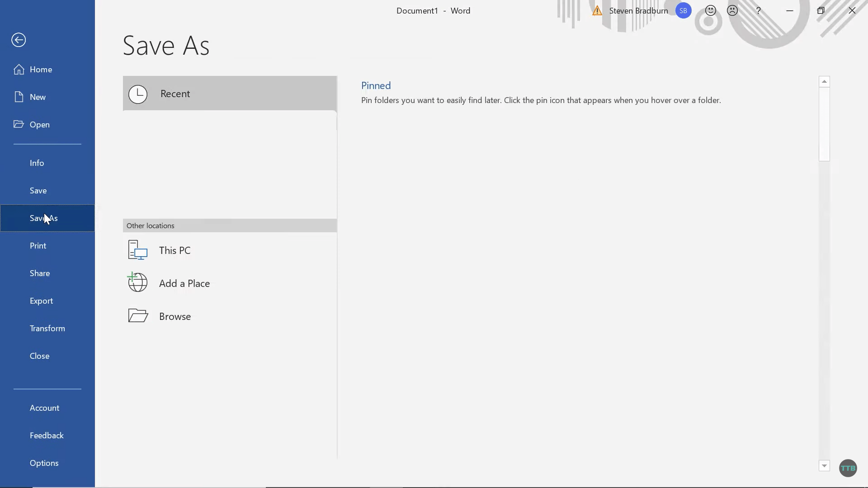Click the Pinned heading
Viewport: 868px width, 488px height.
(376, 85)
